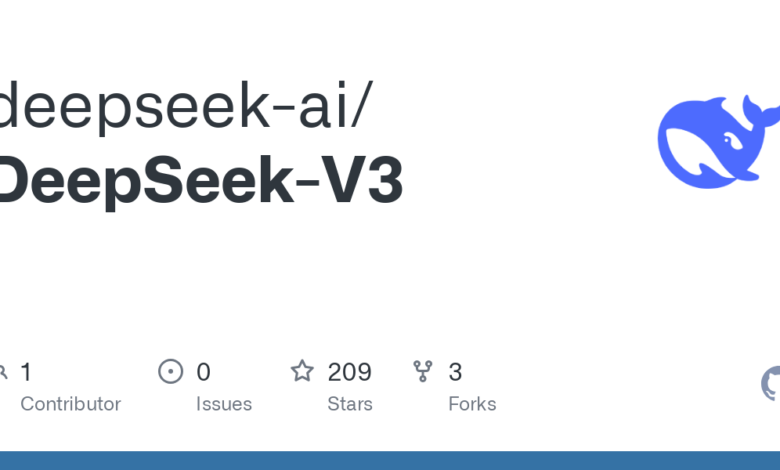This screenshot has width=780, height=470.
Task: Select the Forks label
Action: click(x=472, y=404)
